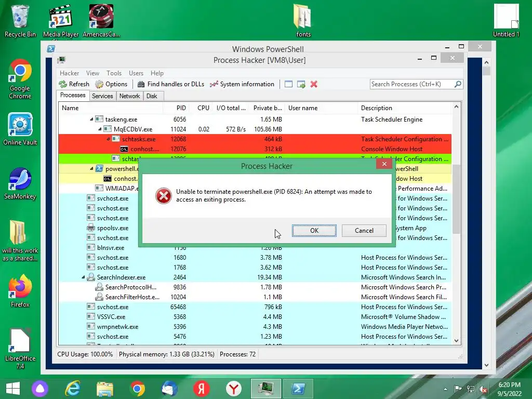The image size is (532, 399).
Task: Select the MqECDbV.exe process
Action: coord(255,129)
